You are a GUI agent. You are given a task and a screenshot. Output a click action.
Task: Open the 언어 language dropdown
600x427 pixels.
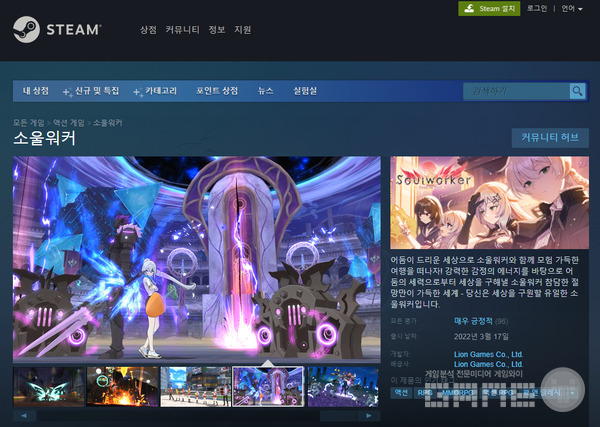pos(573,8)
